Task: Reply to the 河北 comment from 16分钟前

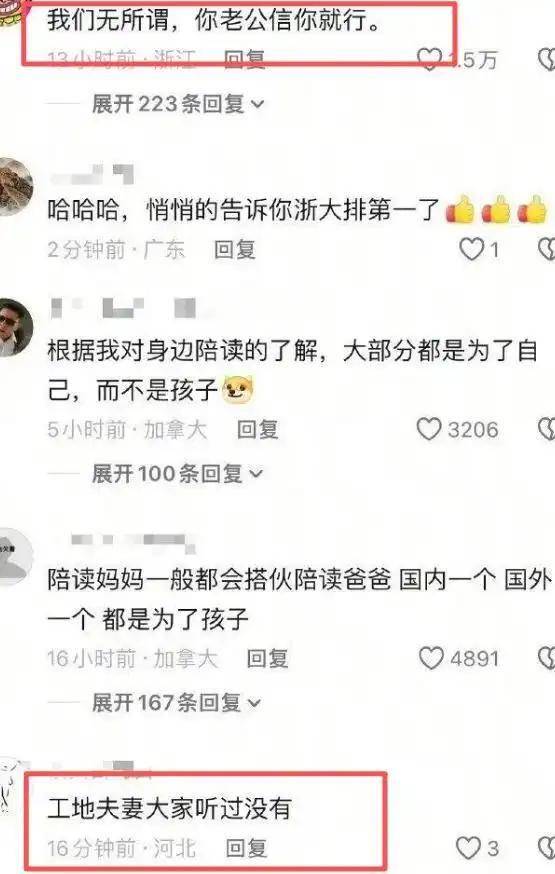Action: coord(247,848)
